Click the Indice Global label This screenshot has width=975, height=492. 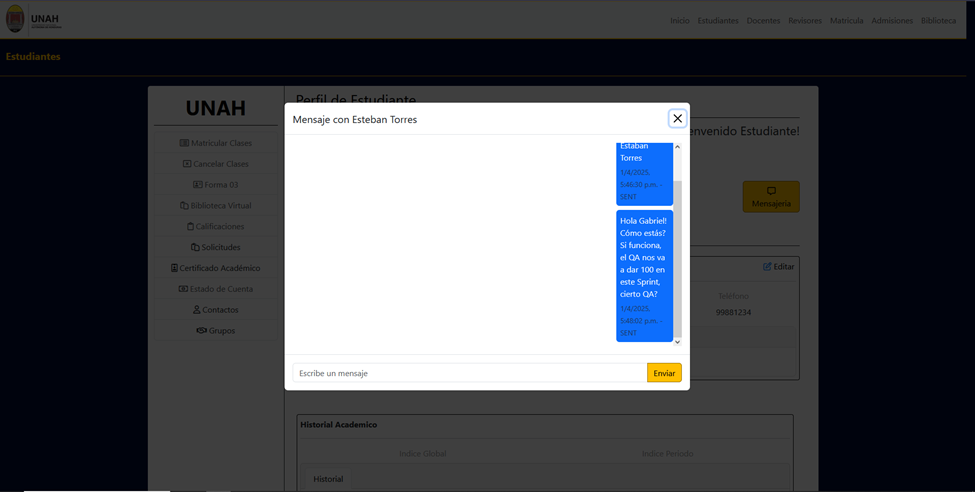click(423, 453)
